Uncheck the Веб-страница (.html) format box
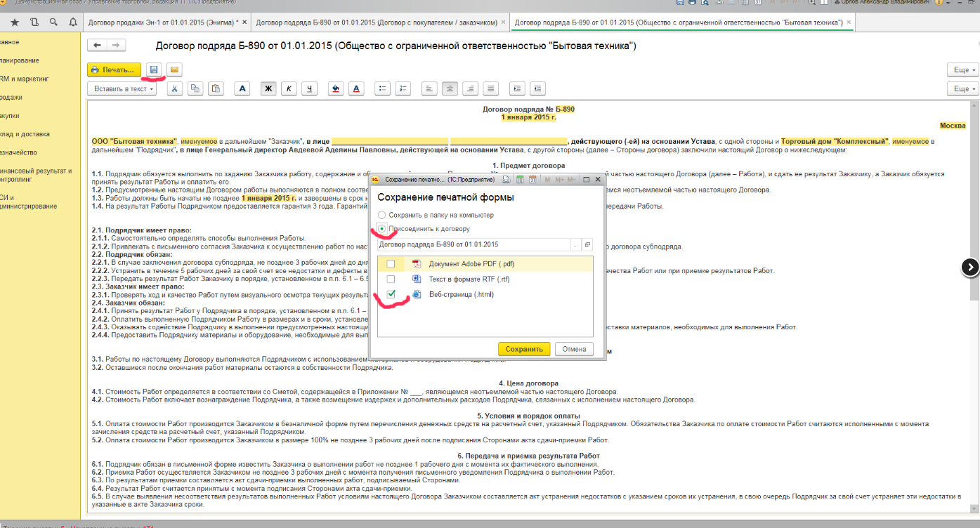This screenshot has width=980, height=528. coord(391,294)
